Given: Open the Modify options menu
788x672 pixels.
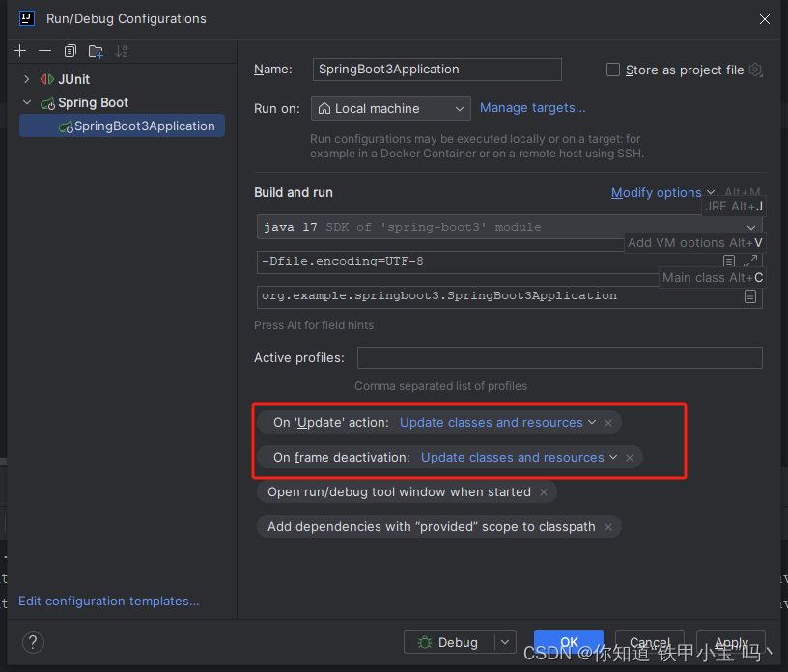Looking at the screenshot, I should point(662,192).
